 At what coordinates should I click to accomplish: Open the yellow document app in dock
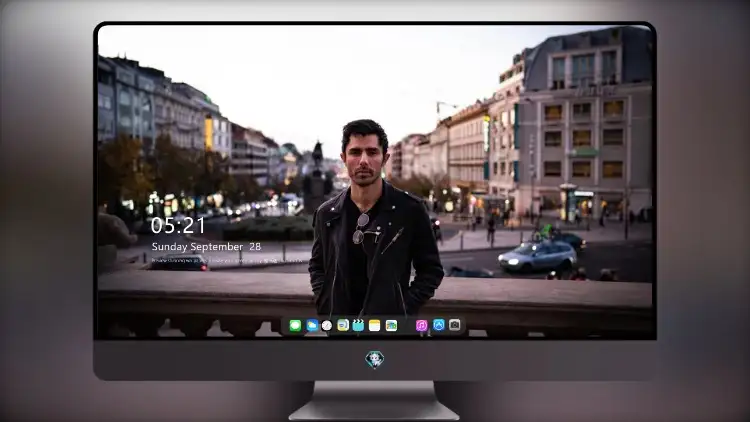[343, 326]
